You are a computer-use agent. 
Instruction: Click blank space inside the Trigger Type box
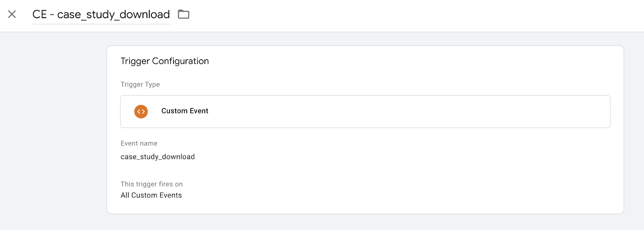tap(402, 112)
